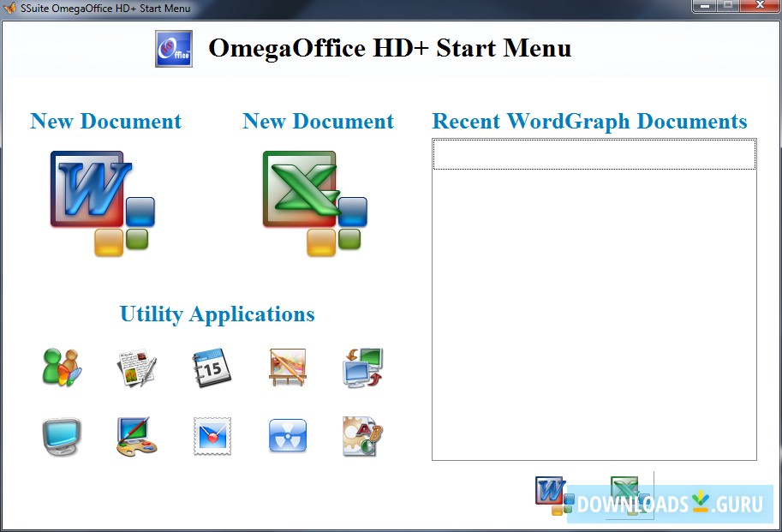Select the first row in recent documents list
This screenshot has width=782, height=532.
pos(594,154)
